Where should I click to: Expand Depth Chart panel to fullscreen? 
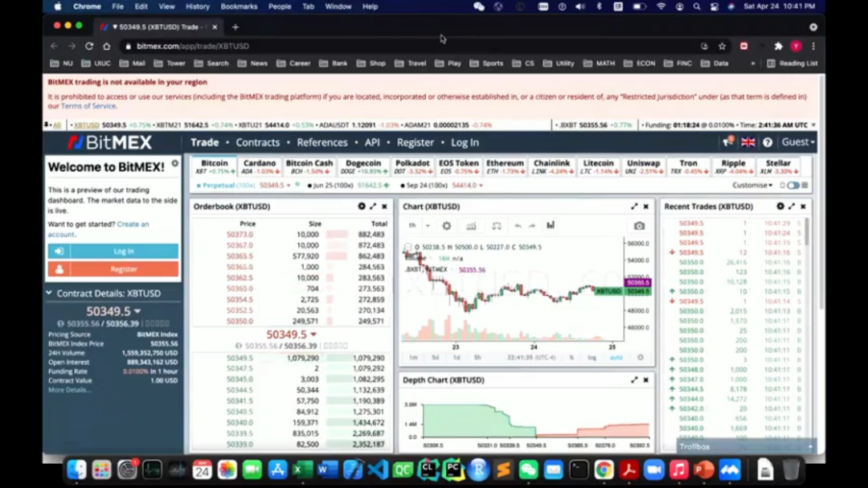pos(634,380)
